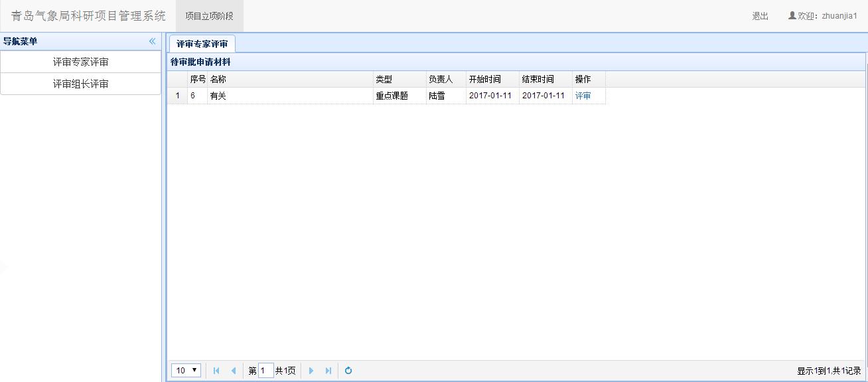Click 评审 link for project 有关
This screenshot has width=868, height=382.
(583, 96)
